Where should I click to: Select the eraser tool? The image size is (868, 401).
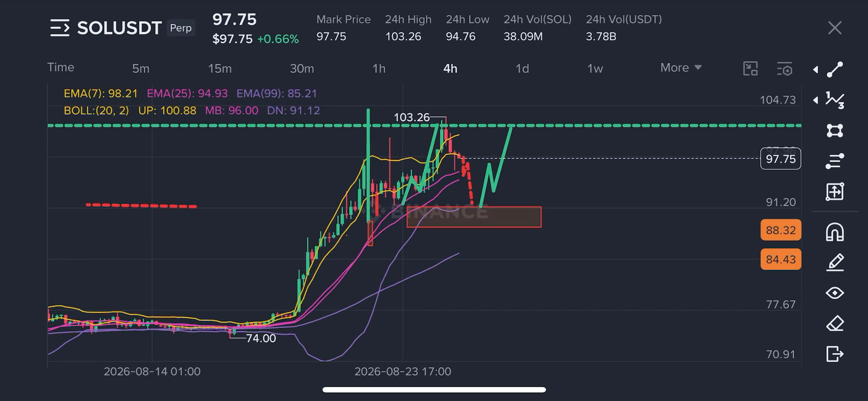[x=835, y=323]
